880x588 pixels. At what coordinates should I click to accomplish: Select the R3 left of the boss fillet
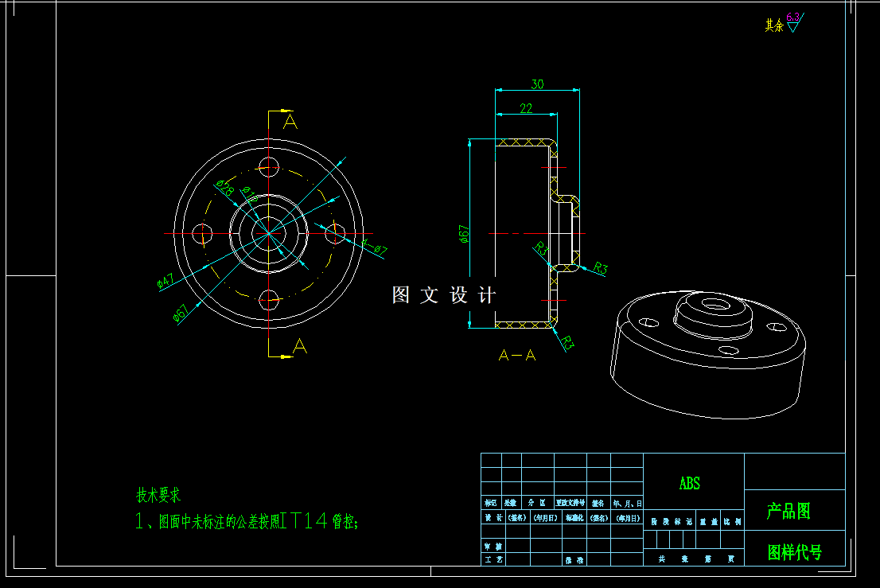[541, 248]
